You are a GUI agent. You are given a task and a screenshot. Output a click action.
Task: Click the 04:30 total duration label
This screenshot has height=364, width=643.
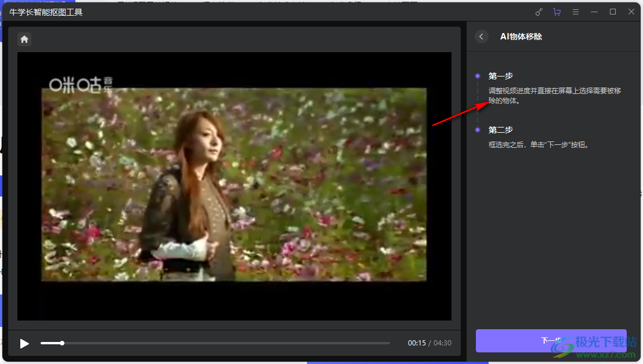442,343
